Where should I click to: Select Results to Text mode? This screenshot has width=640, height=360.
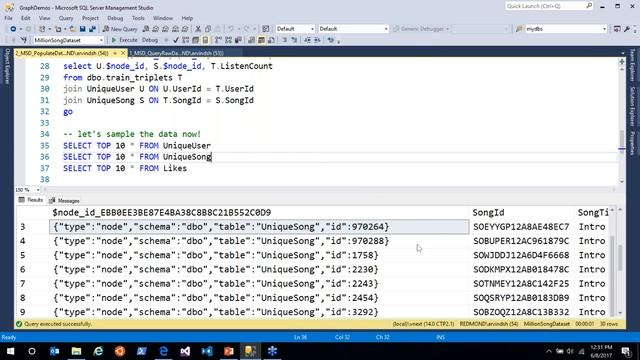pos(251,40)
